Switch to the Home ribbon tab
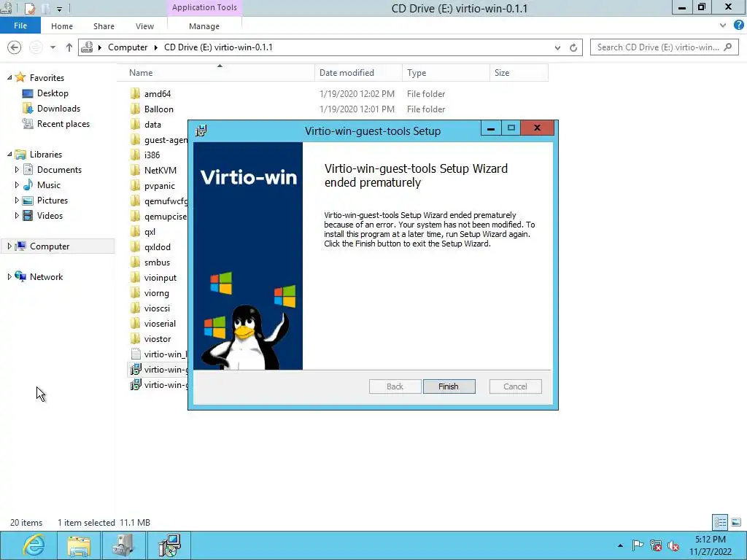Viewport: 747px width, 560px height. (x=62, y=26)
